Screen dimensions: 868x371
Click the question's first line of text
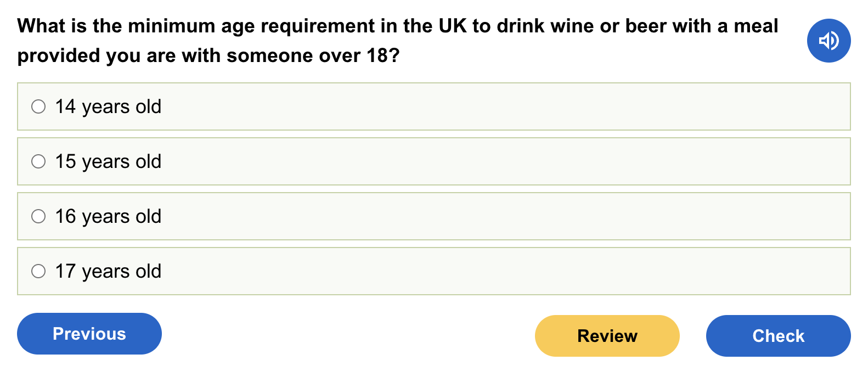397,26
